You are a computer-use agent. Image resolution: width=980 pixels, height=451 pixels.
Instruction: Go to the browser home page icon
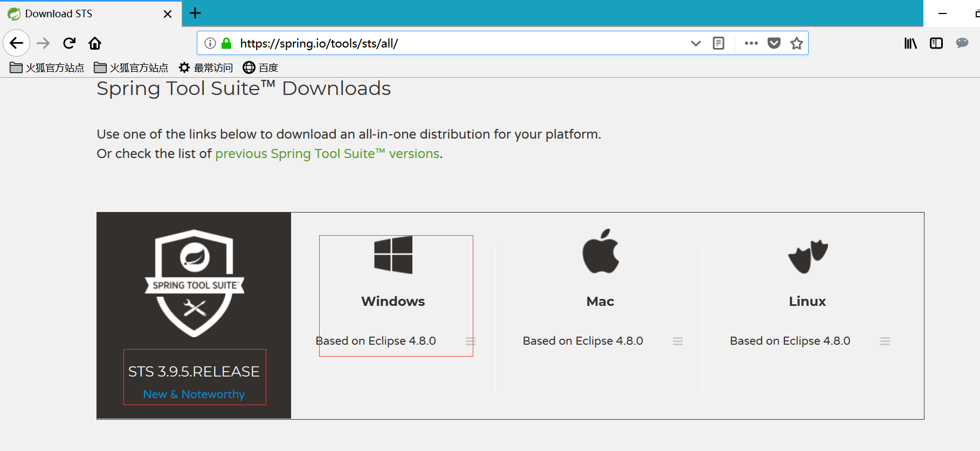95,43
